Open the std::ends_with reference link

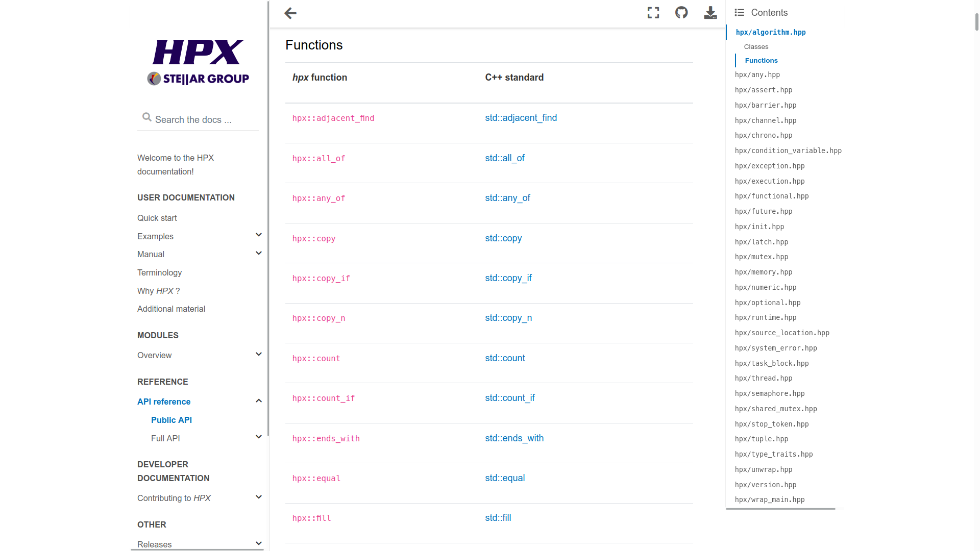(514, 438)
